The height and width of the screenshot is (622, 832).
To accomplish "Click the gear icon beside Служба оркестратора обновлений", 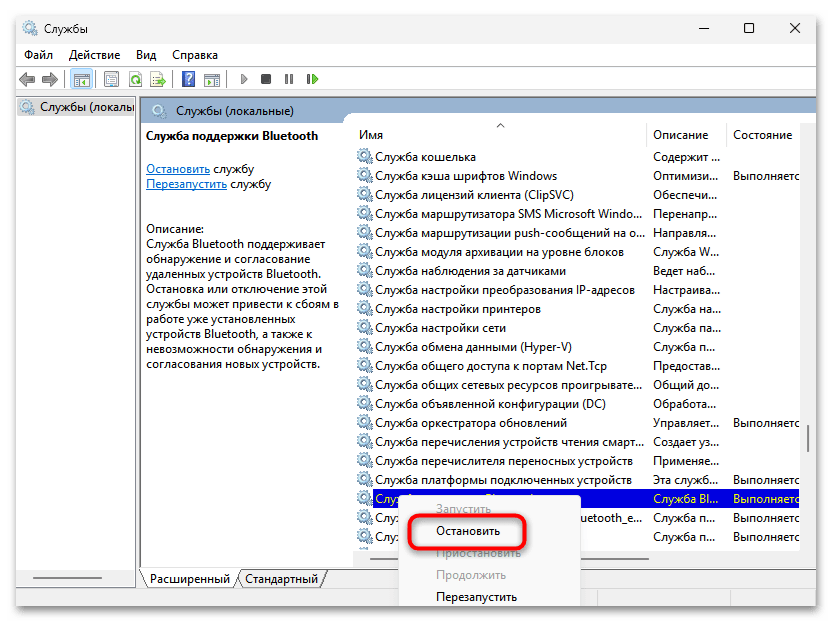I will pyautogui.click(x=365, y=422).
